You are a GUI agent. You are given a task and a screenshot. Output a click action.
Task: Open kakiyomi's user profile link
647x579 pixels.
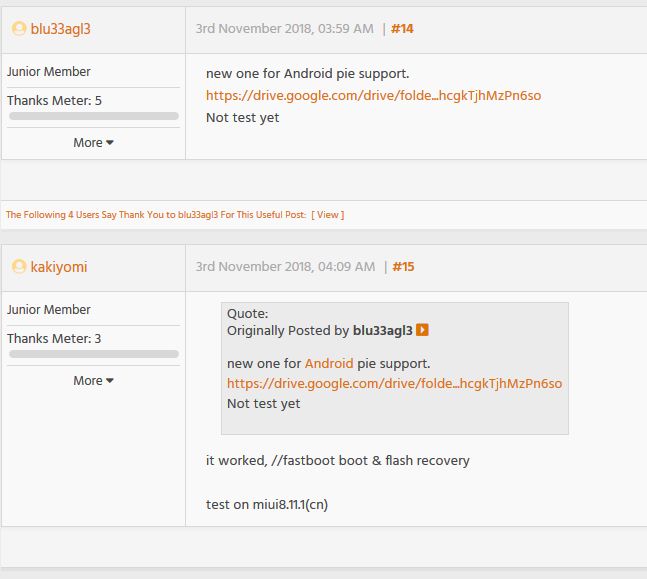59,267
